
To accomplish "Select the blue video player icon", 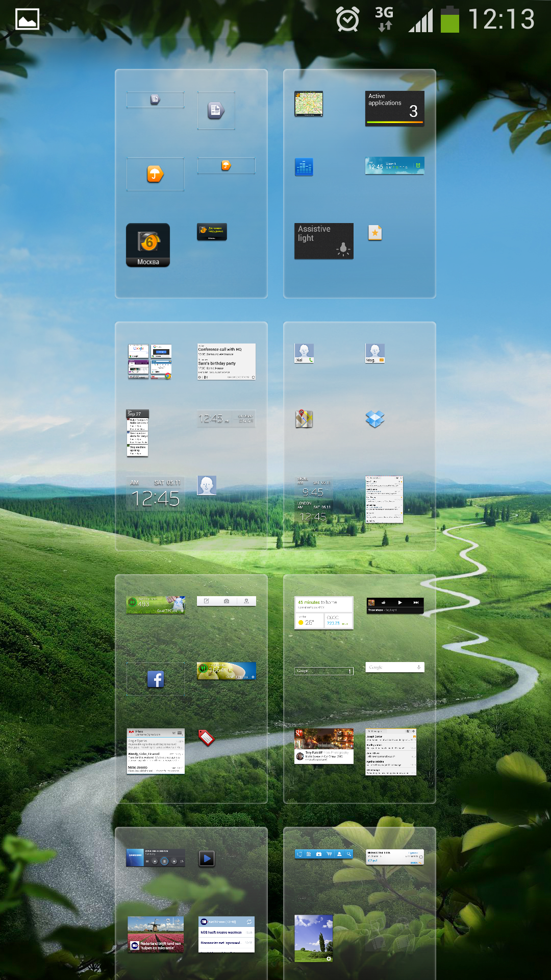I will click(x=207, y=859).
